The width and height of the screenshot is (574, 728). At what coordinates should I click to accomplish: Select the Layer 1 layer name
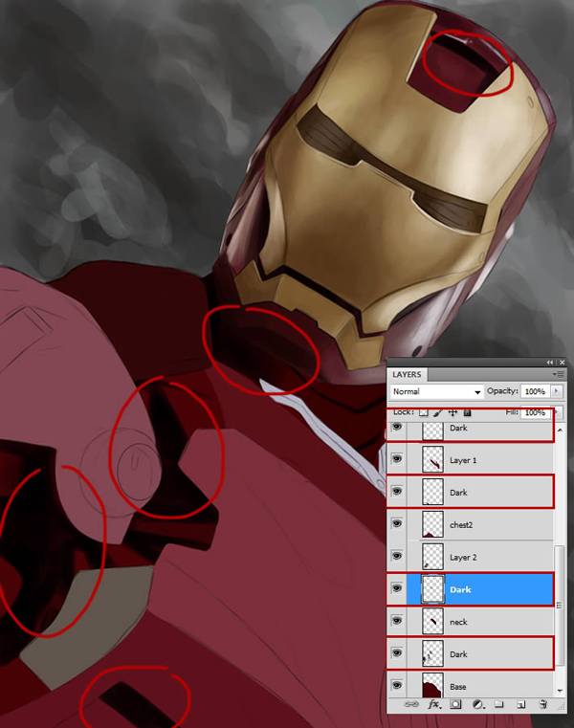click(x=463, y=460)
